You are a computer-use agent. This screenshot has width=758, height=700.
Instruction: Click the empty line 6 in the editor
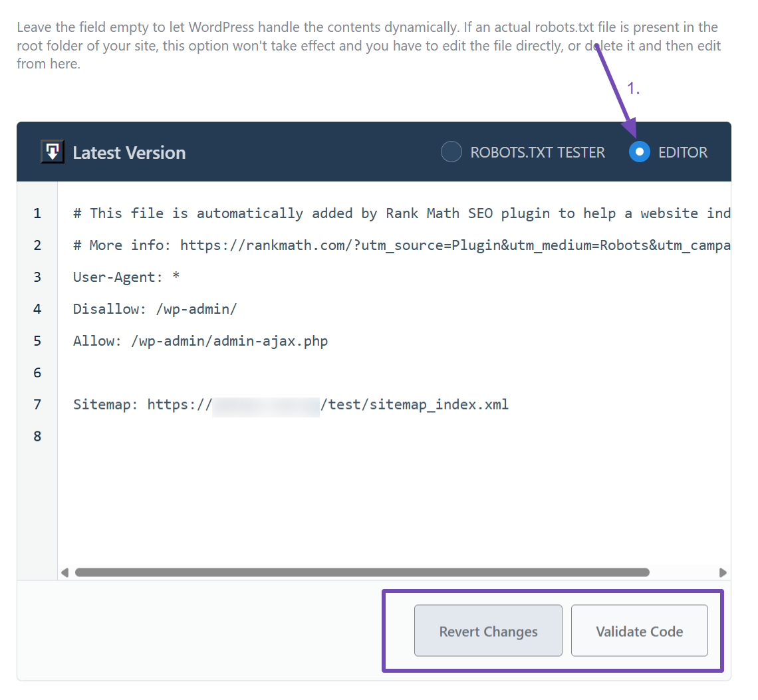[x=199, y=372]
